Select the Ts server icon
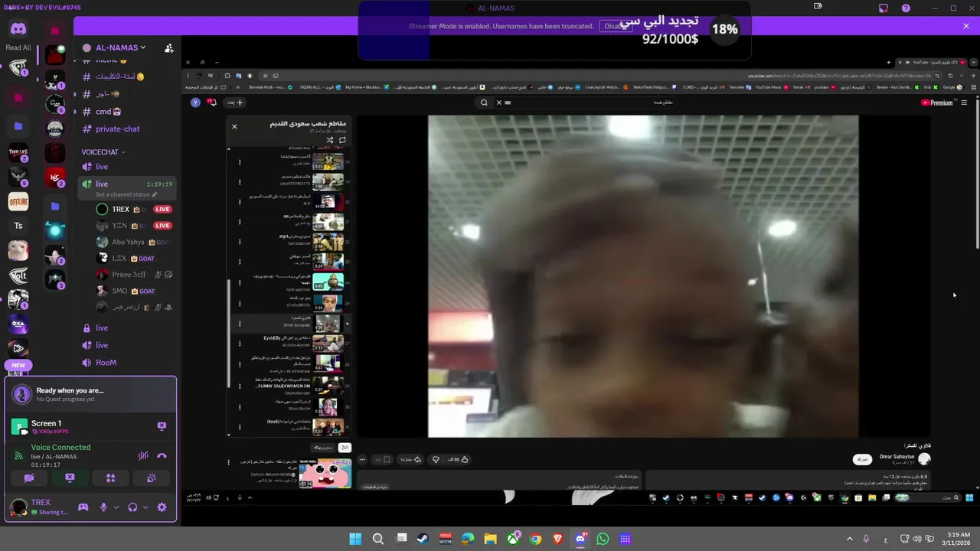This screenshot has height=551, width=980. pos(18,226)
